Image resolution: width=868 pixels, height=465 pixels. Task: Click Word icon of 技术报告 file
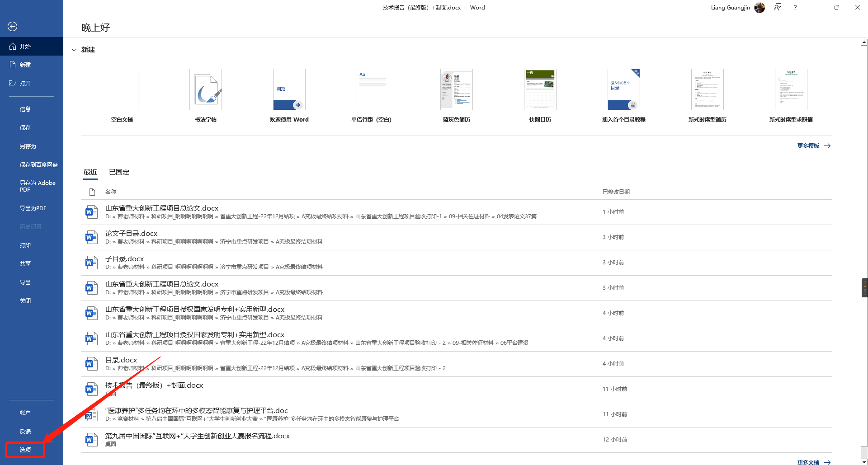tap(91, 389)
